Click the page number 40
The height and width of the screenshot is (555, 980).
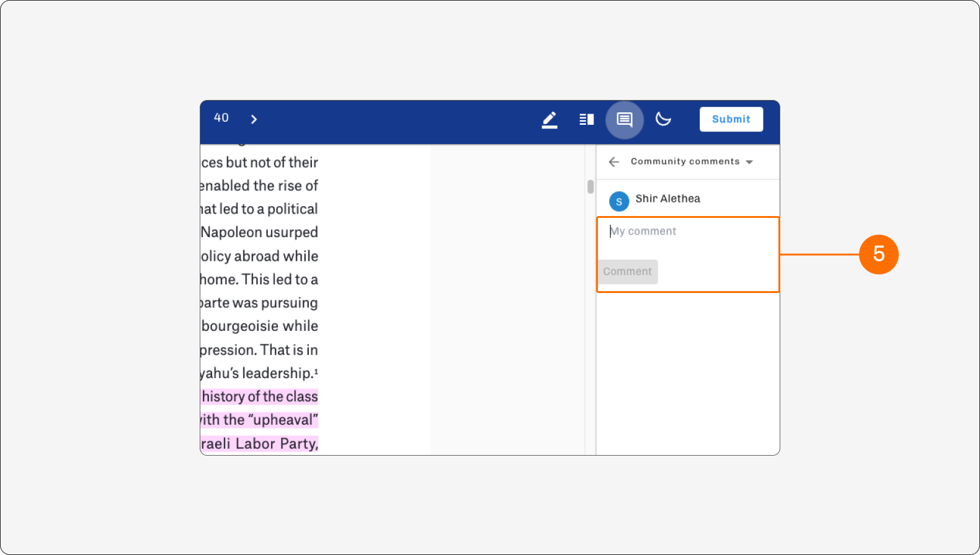point(221,118)
